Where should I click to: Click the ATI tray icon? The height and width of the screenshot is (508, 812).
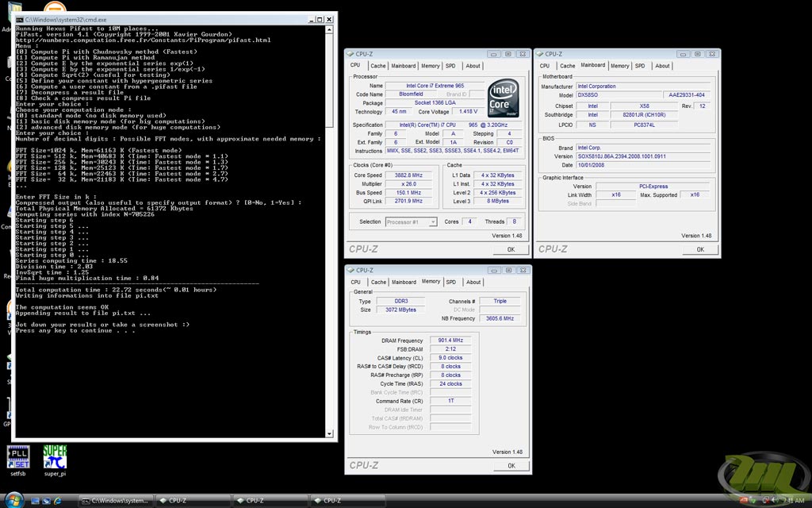click(x=744, y=501)
